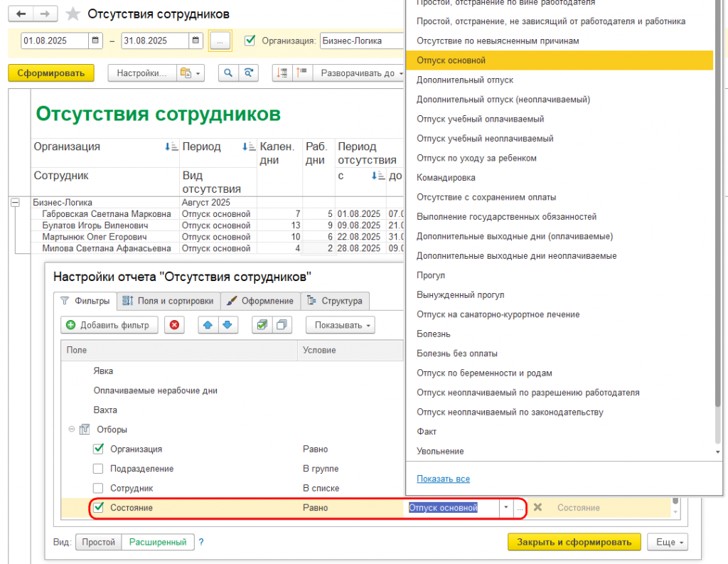Choose Дополнительный отпуск in list
Screen dimensions: 728x564
pyautogui.click(x=560, y=80)
